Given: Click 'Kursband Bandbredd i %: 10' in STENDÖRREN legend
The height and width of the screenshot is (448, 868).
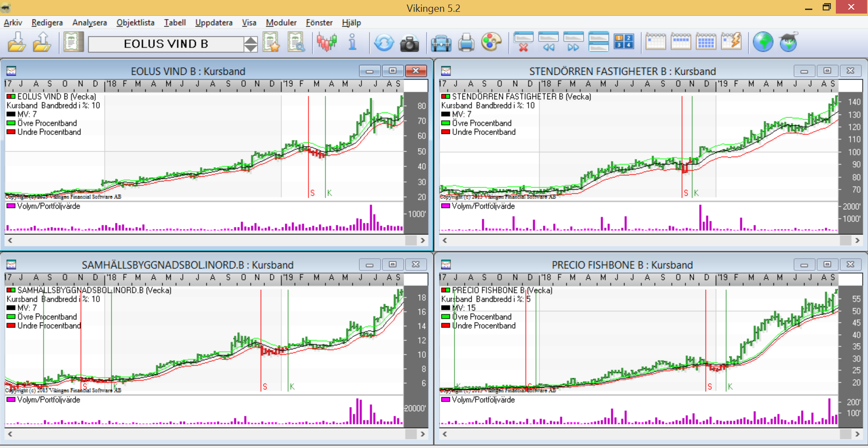Looking at the screenshot, I should (x=488, y=106).
